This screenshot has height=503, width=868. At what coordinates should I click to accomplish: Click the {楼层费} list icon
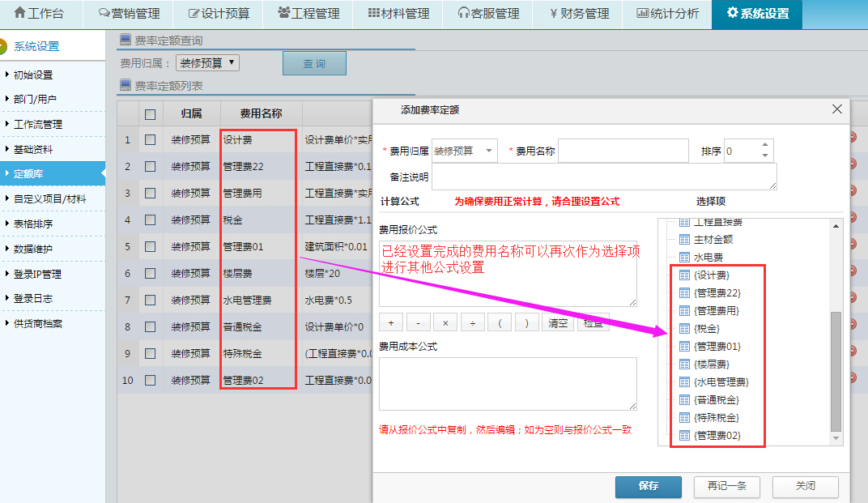click(x=684, y=364)
